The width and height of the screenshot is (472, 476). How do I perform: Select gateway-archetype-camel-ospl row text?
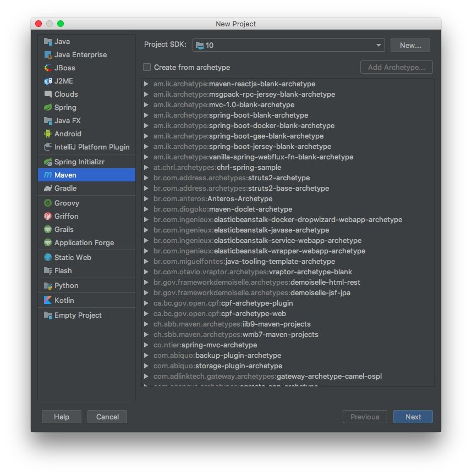point(267,377)
